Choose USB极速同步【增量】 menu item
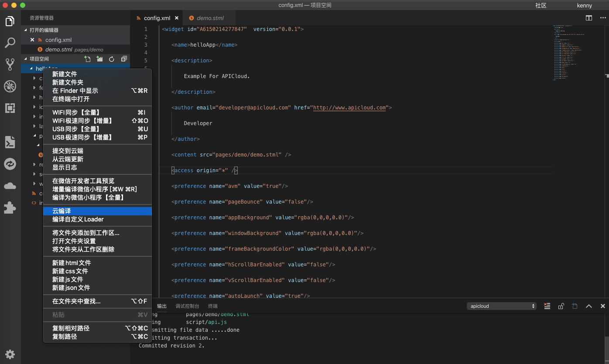Screen dimensions: 609x364 pyautogui.click(x=98, y=137)
